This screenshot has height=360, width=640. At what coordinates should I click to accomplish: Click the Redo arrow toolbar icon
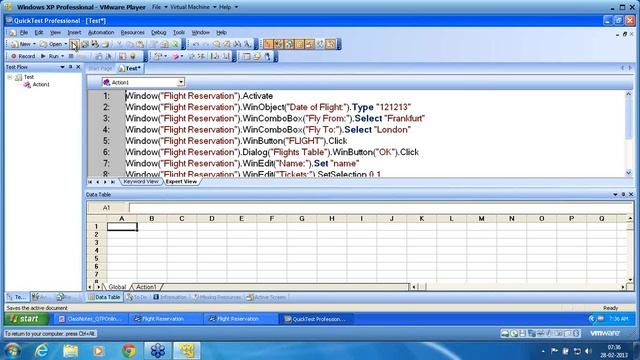click(206, 44)
